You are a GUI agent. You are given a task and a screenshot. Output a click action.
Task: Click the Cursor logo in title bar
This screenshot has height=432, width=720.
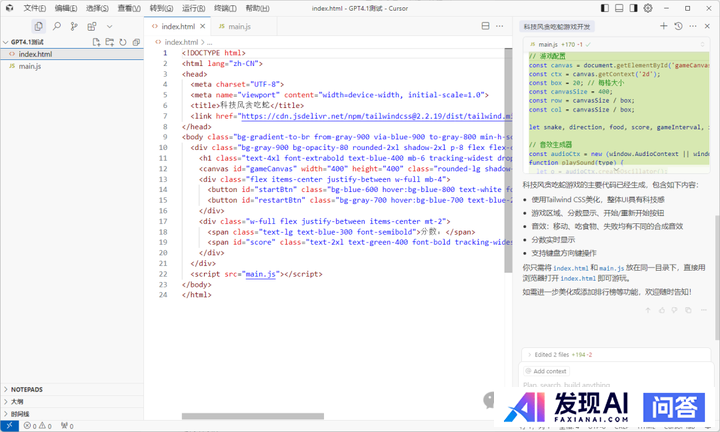10,8
